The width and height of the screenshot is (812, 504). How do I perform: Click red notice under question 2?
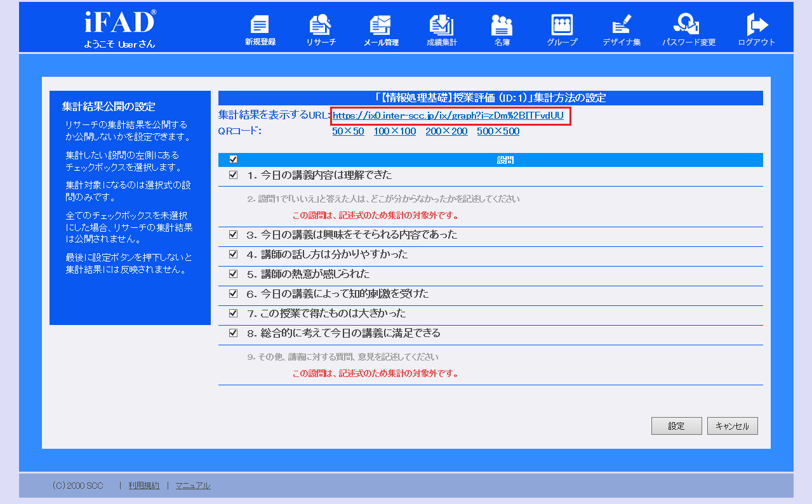click(376, 215)
